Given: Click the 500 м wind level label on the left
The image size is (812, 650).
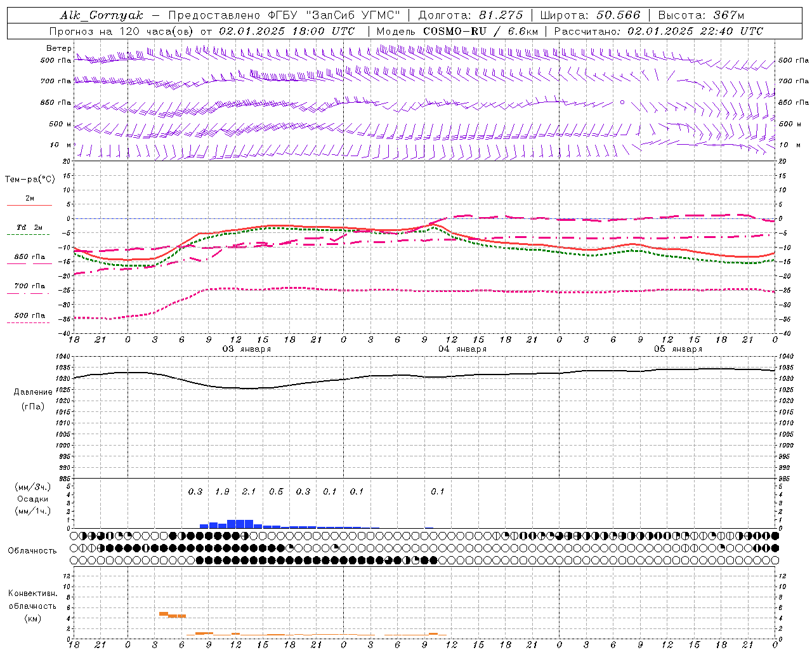Looking at the screenshot, I should tap(60, 124).
